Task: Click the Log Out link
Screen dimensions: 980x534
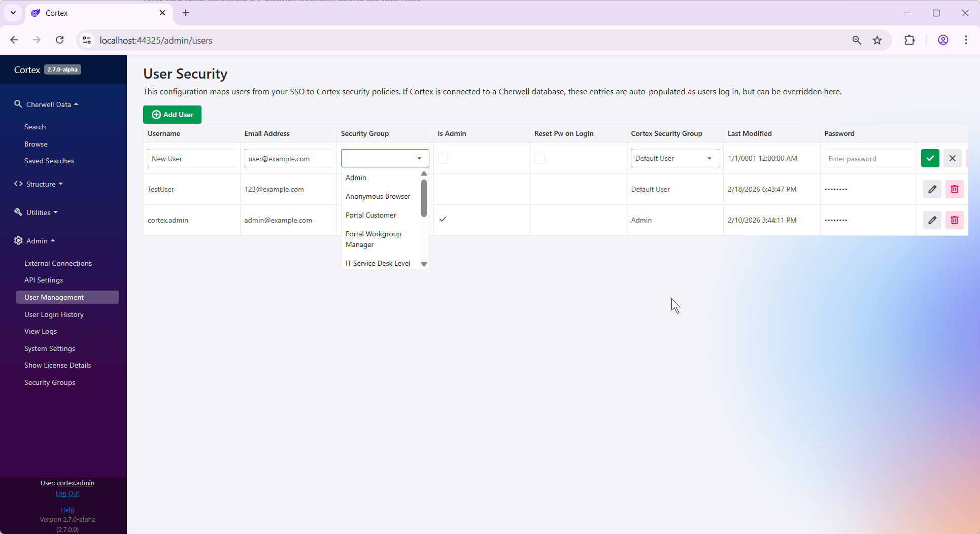Action: [67, 493]
